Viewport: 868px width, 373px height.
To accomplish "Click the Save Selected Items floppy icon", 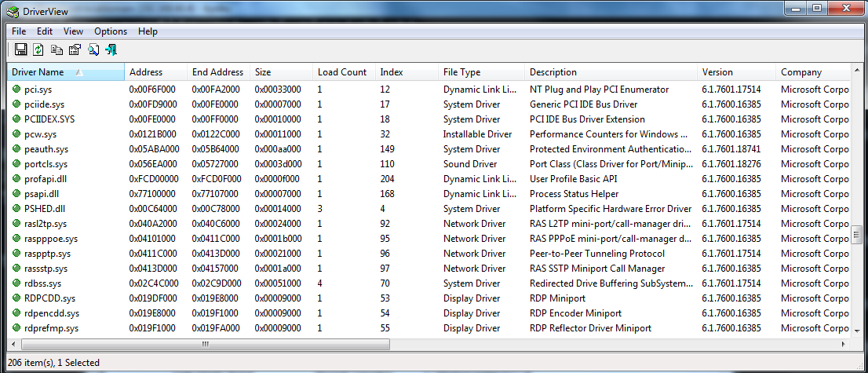I will (21, 50).
